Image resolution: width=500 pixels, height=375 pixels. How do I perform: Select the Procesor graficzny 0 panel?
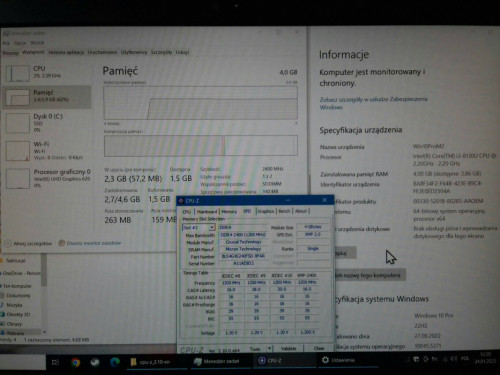pos(47,178)
